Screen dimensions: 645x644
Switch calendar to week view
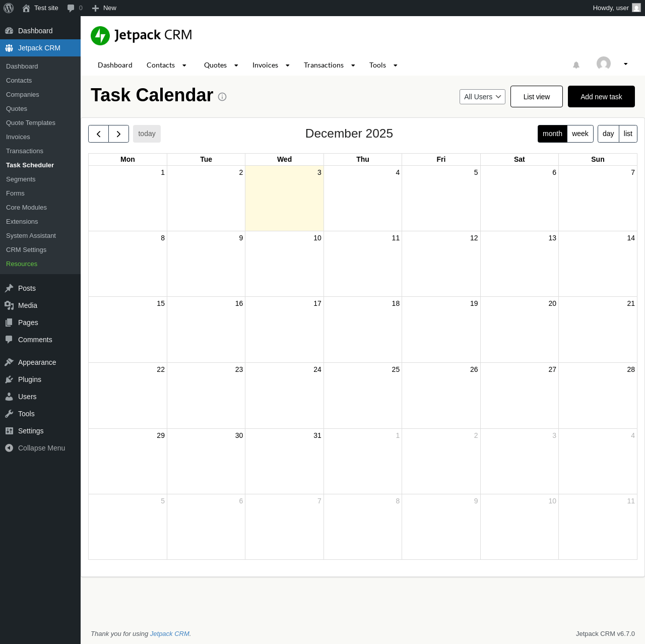[580, 134]
